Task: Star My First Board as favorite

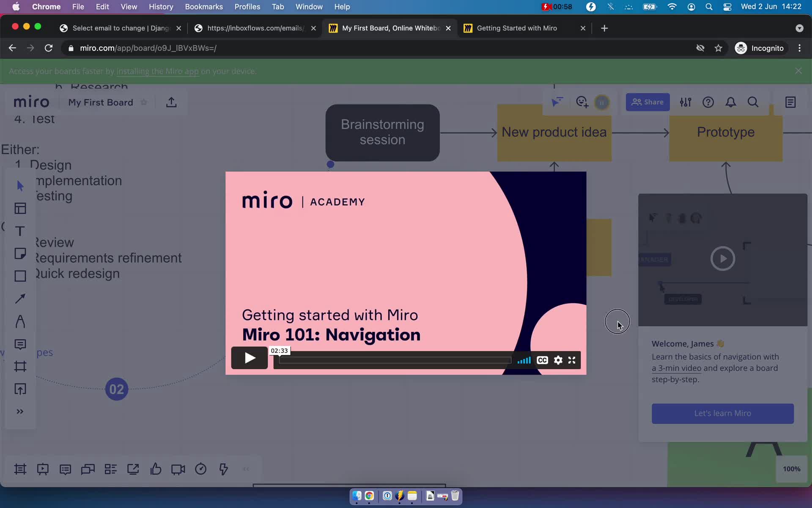Action: coord(144,102)
